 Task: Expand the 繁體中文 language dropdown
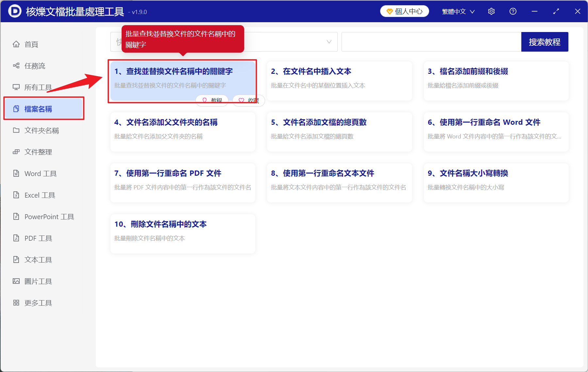458,11
